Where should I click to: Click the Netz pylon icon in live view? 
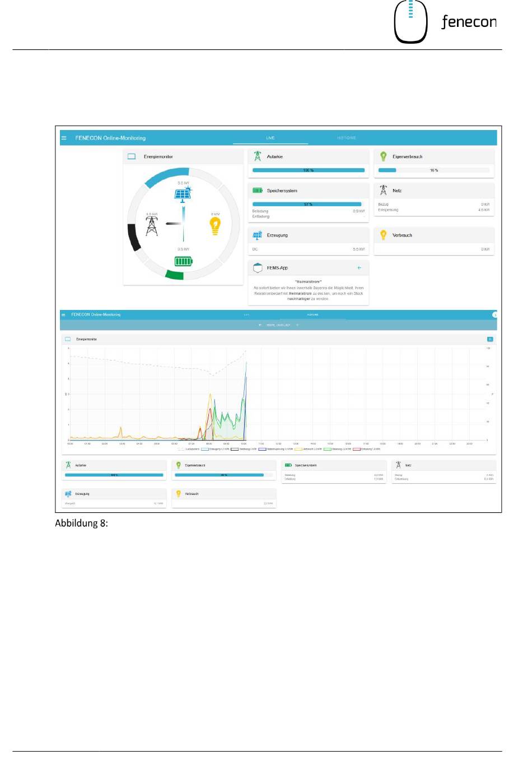[x=384, y=191]
